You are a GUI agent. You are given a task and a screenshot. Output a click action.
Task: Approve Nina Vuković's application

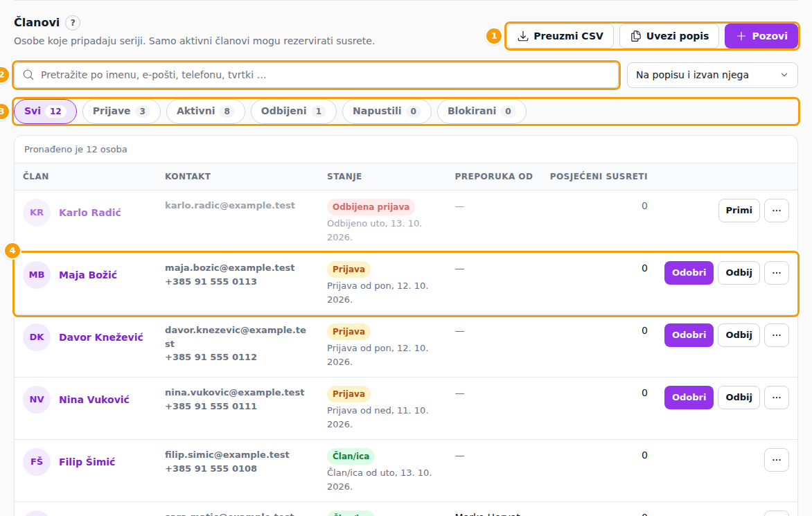689,398
